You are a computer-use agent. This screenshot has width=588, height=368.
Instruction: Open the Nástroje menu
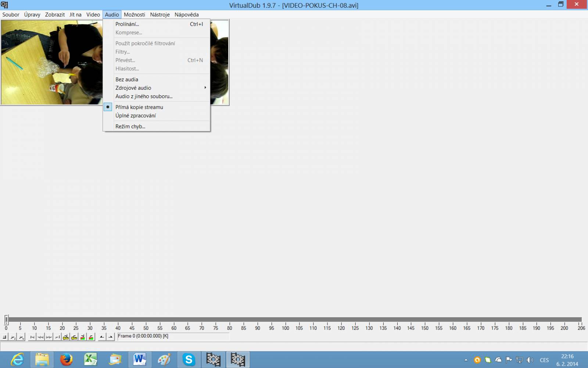pos(160,15)
